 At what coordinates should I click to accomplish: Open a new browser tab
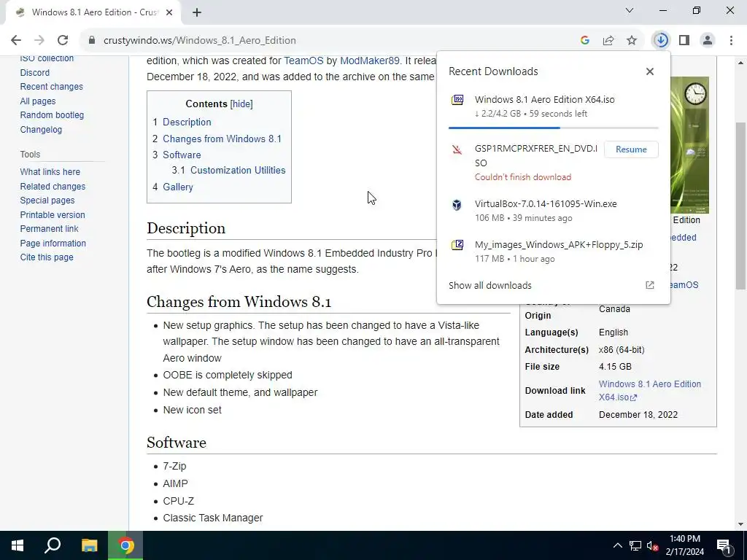[197, 12]
